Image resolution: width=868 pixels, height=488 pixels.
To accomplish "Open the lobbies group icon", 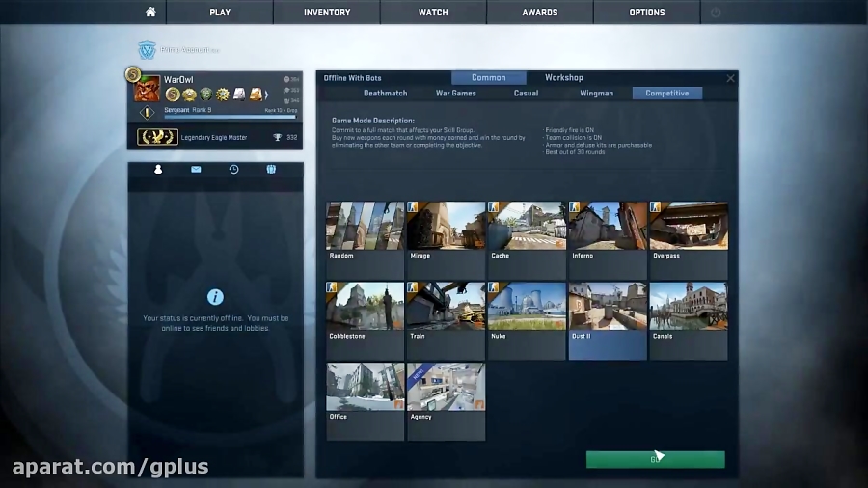I will (271, 170).
